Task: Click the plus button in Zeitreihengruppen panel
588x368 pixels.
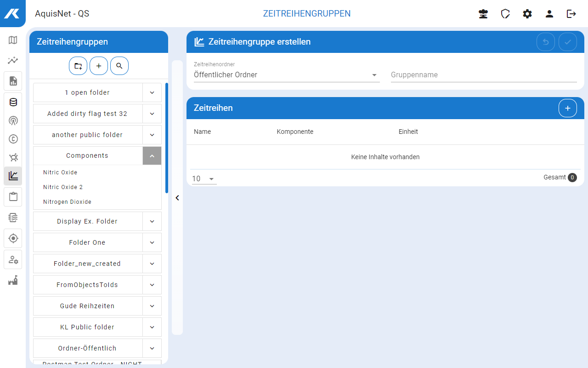Action: pos(99,66)
